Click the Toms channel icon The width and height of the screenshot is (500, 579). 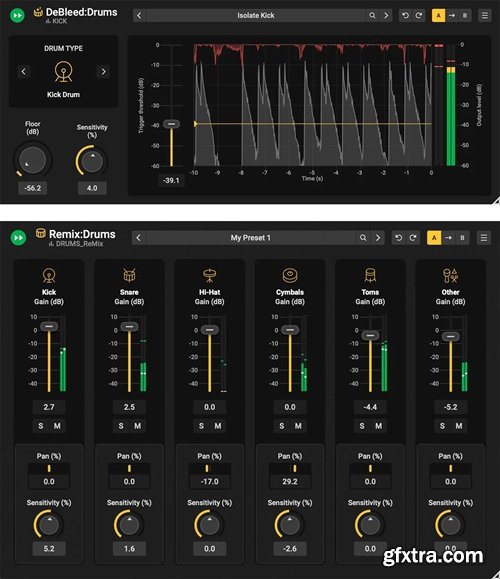370,275
